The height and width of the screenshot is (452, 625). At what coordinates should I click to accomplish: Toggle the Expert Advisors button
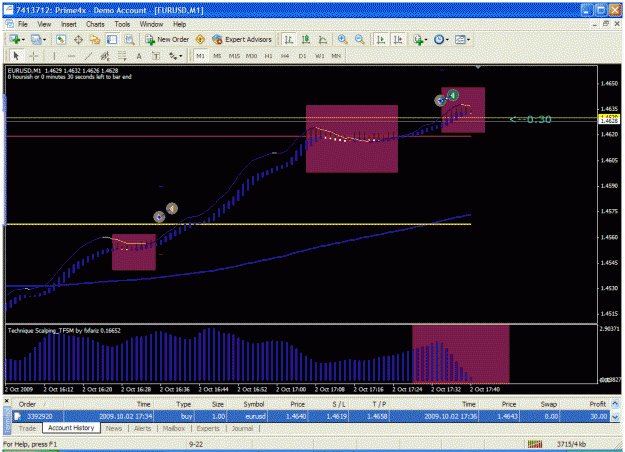pyautogui.click(x=242, y=39)
